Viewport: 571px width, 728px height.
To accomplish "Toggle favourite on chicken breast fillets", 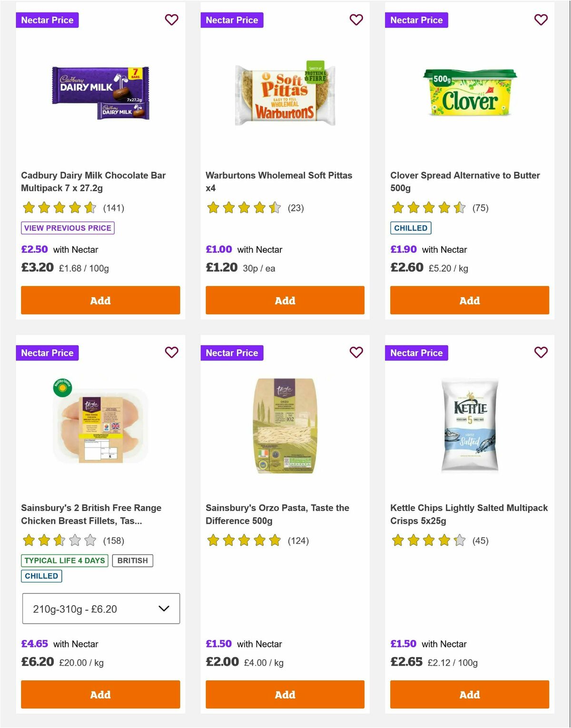I will [x=171, y=353].
